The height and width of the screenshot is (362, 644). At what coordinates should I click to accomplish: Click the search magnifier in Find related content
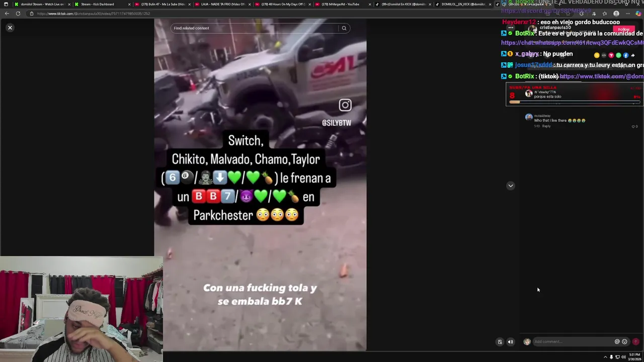click(344, 28)
